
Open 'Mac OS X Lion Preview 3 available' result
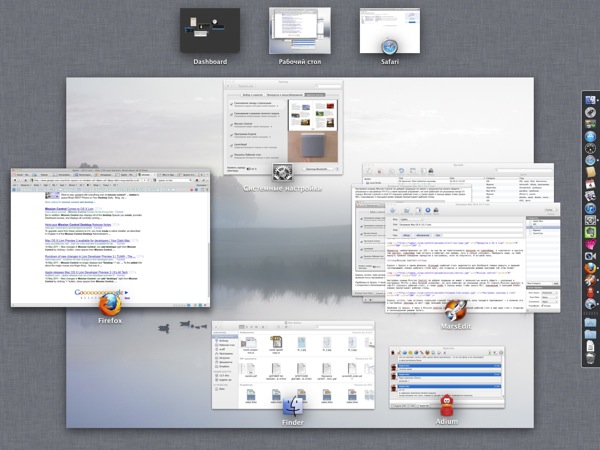[87, 241]
